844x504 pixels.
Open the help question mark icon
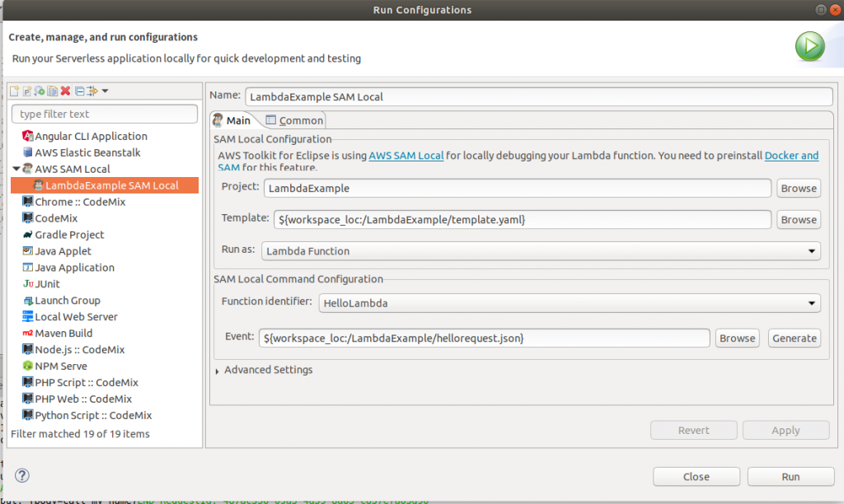[x=22, y=475]
